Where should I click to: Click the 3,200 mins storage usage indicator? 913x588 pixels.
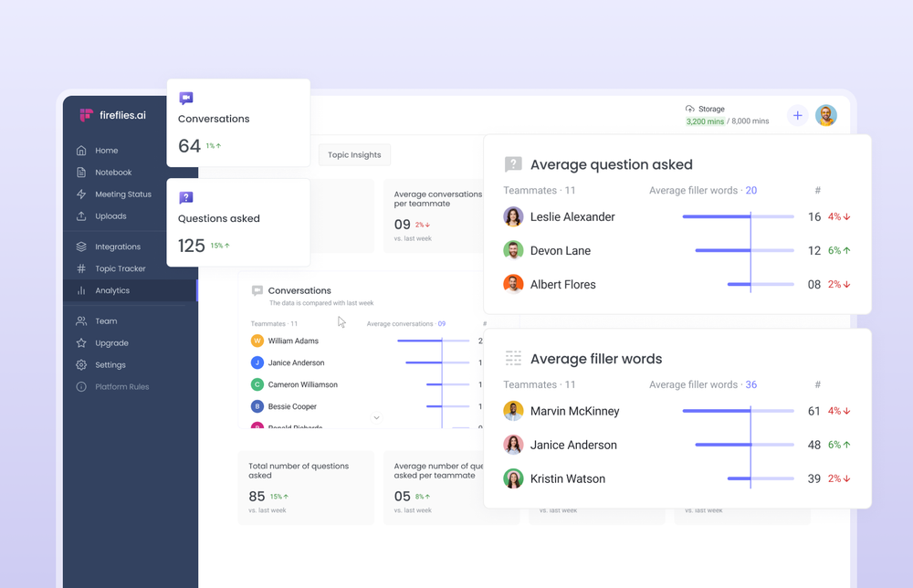coord(703,121)
